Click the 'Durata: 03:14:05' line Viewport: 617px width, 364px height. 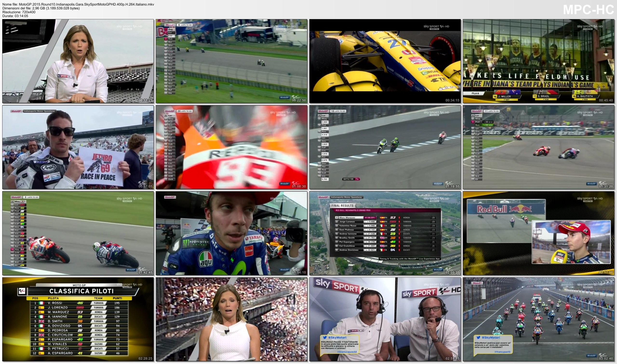15,16
